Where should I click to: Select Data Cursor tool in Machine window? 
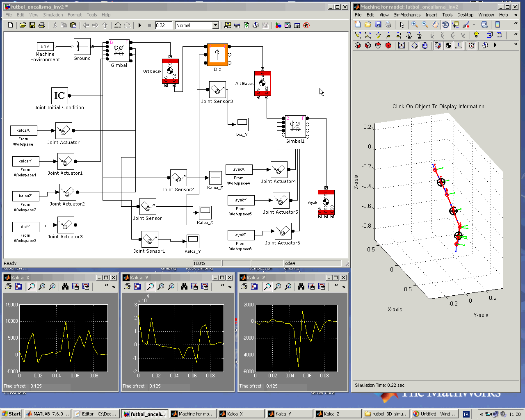click(x=455, y=25)
